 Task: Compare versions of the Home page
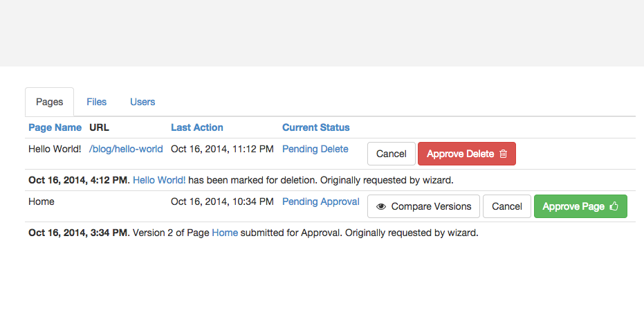point(423,206)
